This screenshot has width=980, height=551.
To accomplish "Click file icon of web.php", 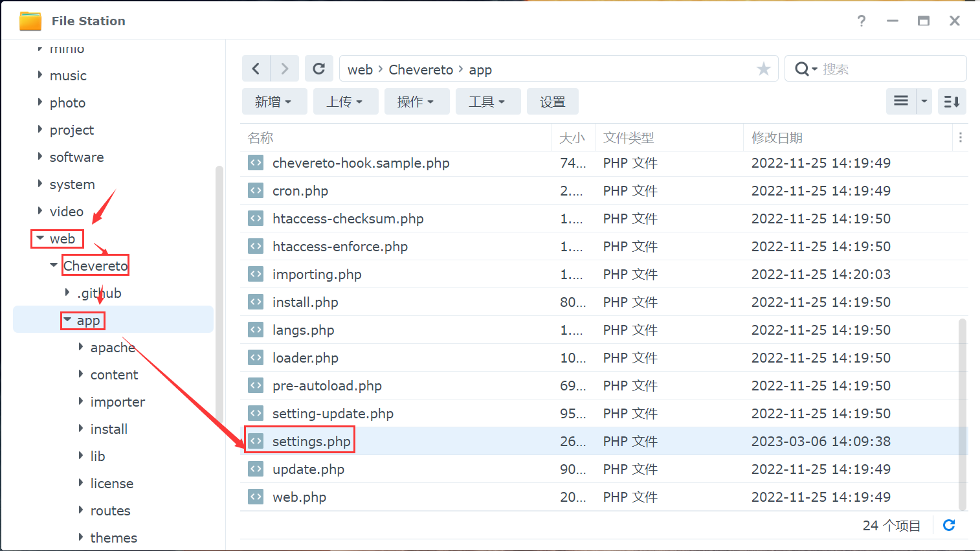I will coord(256,497).
